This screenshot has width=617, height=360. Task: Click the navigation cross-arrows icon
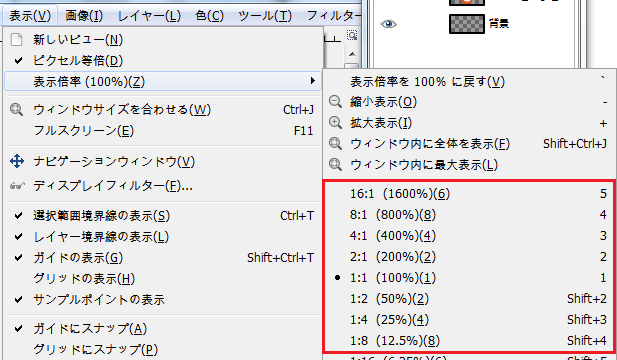(x=17, y=161)
